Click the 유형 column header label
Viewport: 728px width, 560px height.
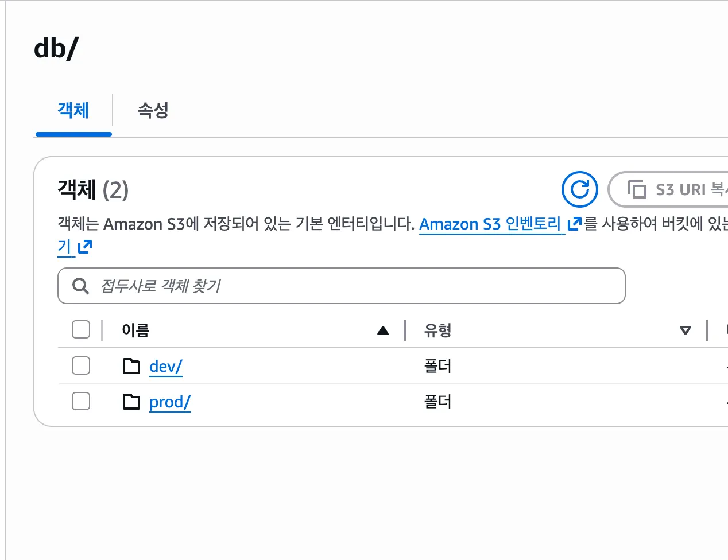pyautogui.click(x=437, y=330)
